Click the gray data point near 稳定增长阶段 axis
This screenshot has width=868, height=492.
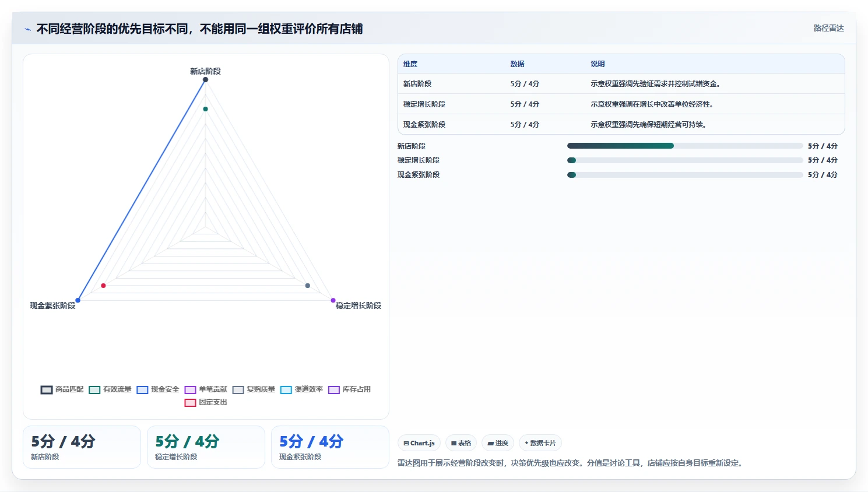tap(308, 286)
